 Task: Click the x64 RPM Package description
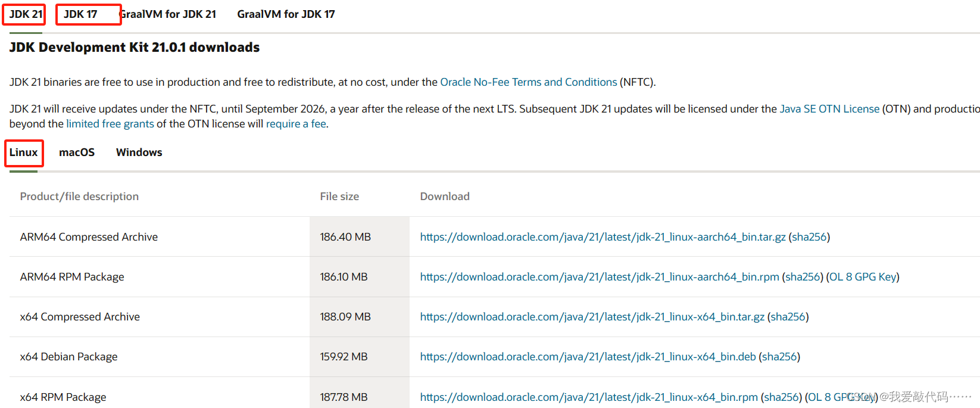click(x=63, y=397)
